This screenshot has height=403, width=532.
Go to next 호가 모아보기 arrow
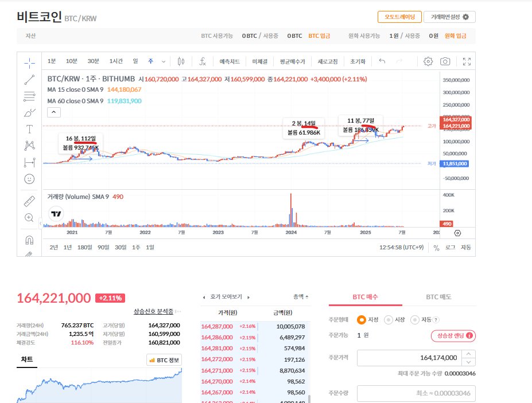click(248, 298)
